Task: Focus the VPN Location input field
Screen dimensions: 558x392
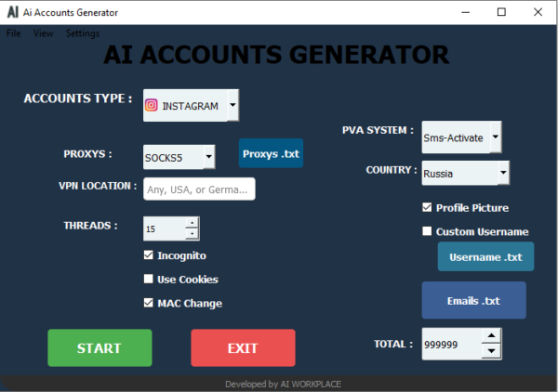Action: 199,189
